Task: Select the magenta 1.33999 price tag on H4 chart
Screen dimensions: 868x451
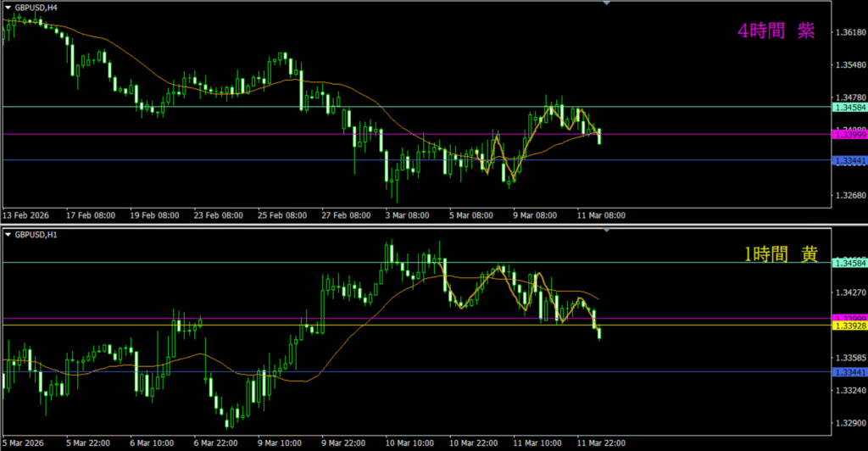Action: pyautogui.click(x=849, y=135)
